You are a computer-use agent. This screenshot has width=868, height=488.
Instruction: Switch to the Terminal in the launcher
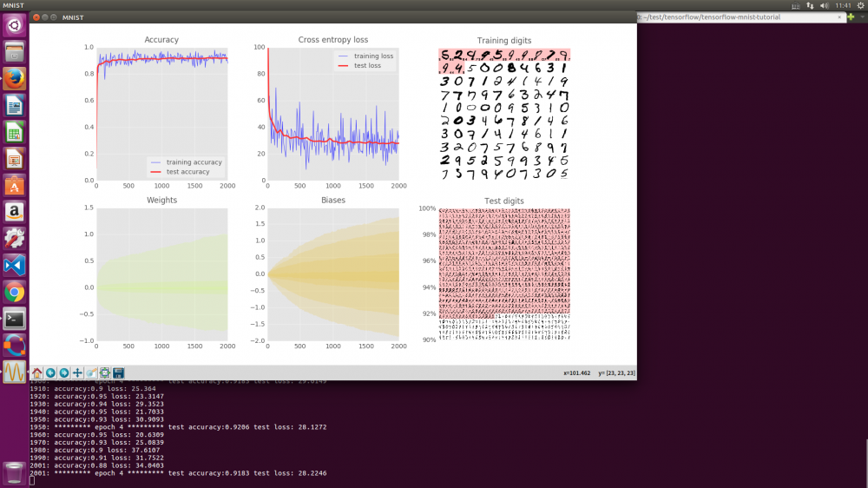pos(14,319)
